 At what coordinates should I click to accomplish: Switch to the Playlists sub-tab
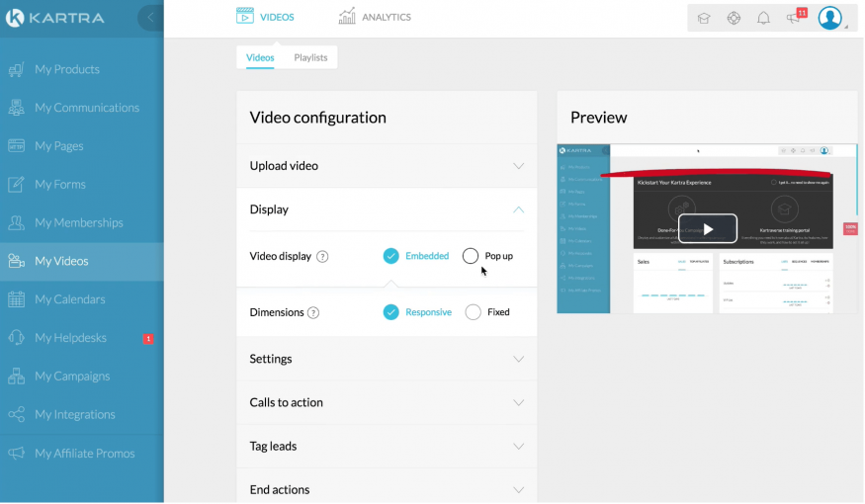[x=310, y=57]
